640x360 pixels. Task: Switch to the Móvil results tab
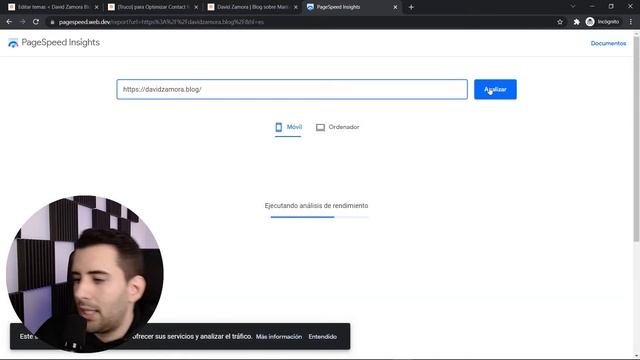[x=288, y=127]
